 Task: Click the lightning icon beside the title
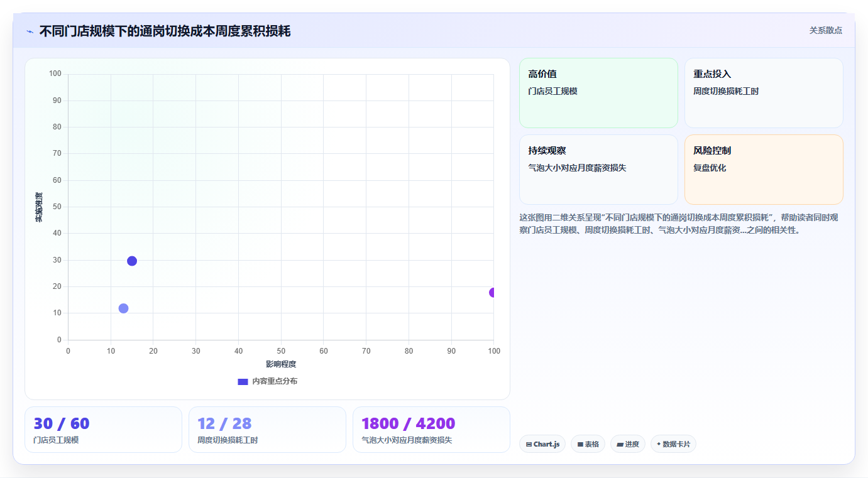pyautogui.click(x=30, y=31)
